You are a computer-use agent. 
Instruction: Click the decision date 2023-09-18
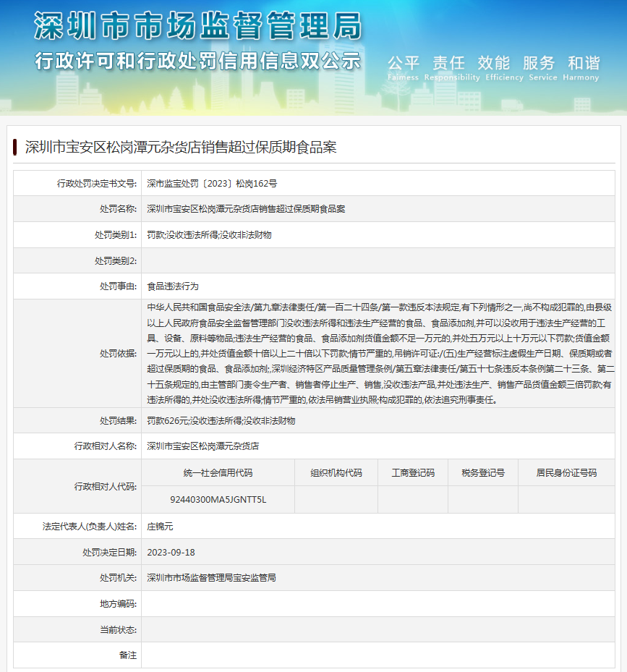pos(171,552)
